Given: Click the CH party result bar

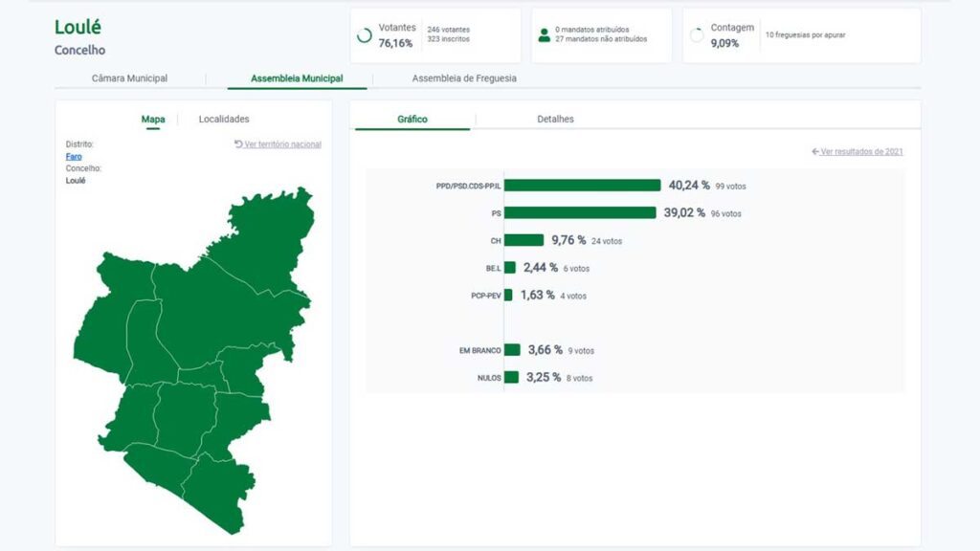Looking at the screenshot, I should coord(523,240).
